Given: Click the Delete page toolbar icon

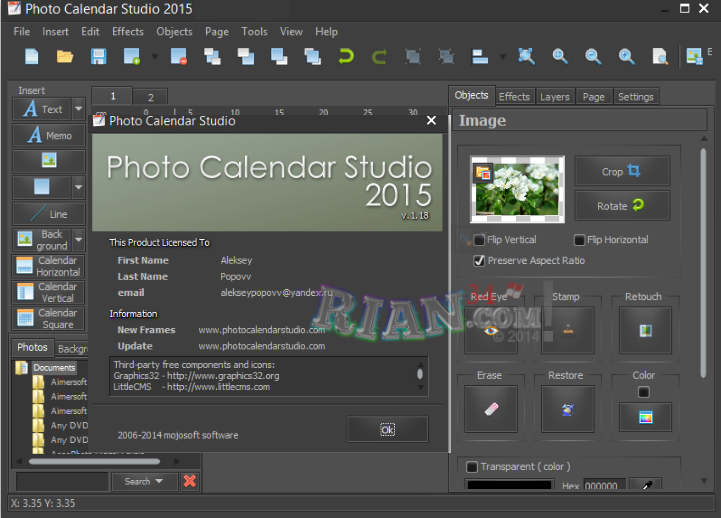Looking at the screenshot, I should pos(178,57).
